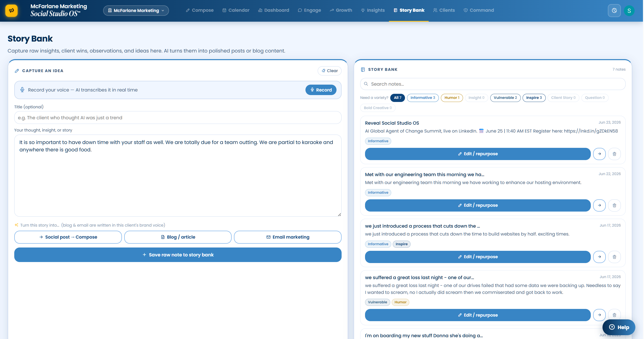
Task: Go to the Growth tab
Action: click(341, 10)
